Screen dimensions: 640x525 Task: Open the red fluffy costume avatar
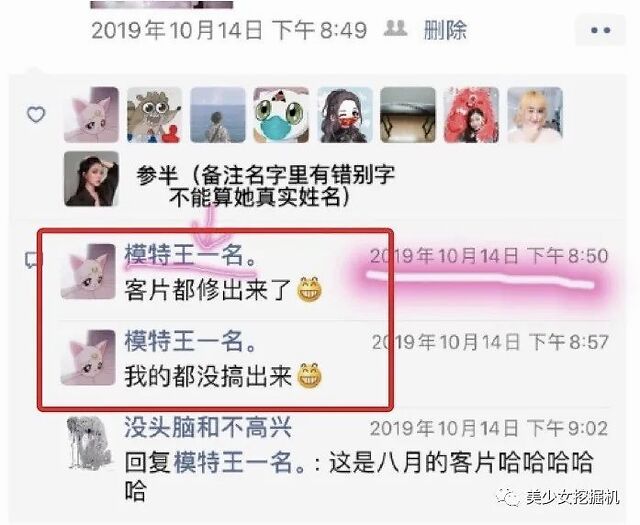pos(471,115)
